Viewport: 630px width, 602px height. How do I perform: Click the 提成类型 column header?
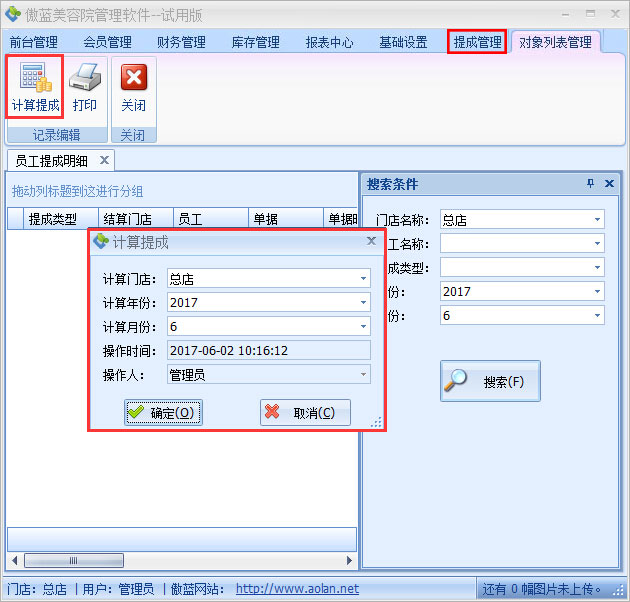tap(61, 219)
